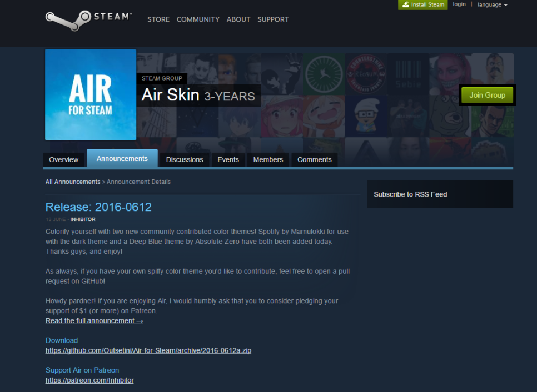Open the Release: 2016-0612 title link
This screenshot has height=392, width=537.
pos(98,207)
